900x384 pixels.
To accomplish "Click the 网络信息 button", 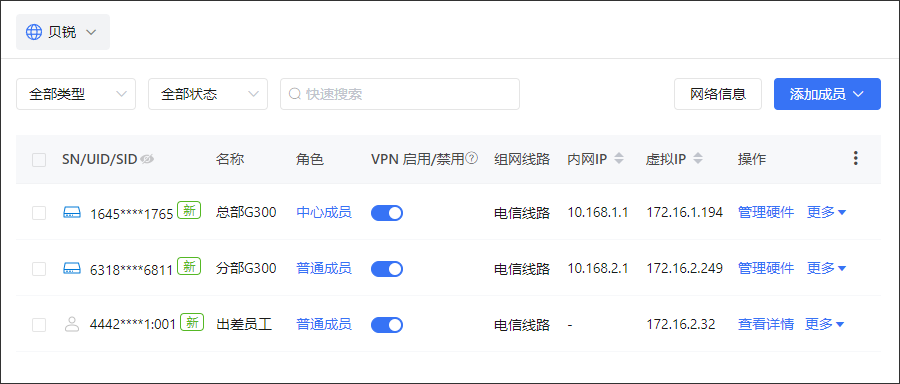I will (x=717, y=94).
